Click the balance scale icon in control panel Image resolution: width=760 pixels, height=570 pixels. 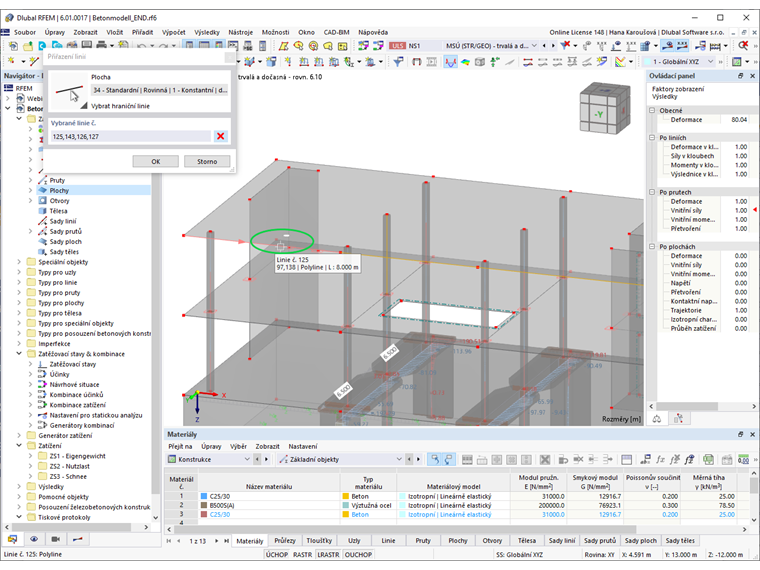pyautogui.click(x=657, y=419)
